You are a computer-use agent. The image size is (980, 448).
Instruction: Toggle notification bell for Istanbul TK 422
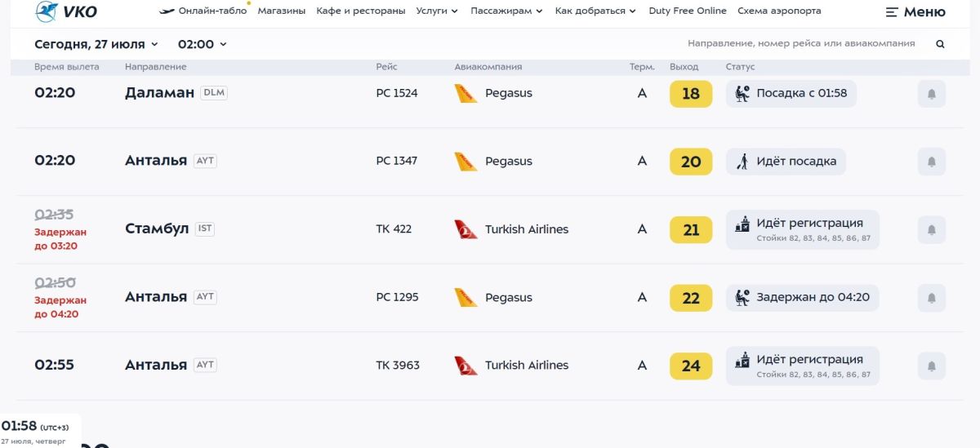pyautogui.click(x=932, y=230)
